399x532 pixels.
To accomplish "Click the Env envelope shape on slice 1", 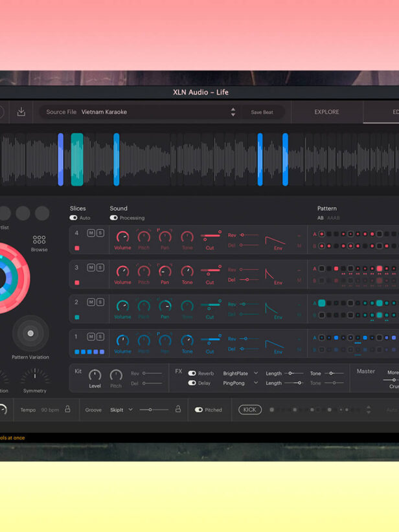I will 275,344.
